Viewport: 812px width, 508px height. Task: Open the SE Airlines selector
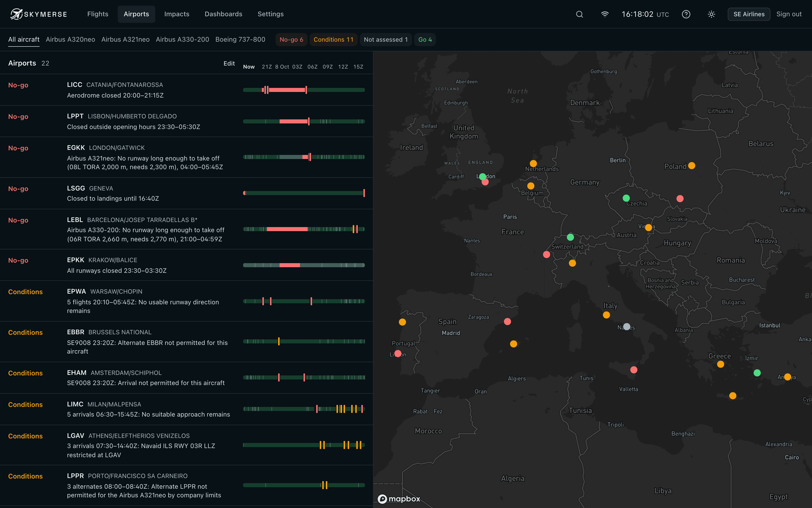click(749, 14)
